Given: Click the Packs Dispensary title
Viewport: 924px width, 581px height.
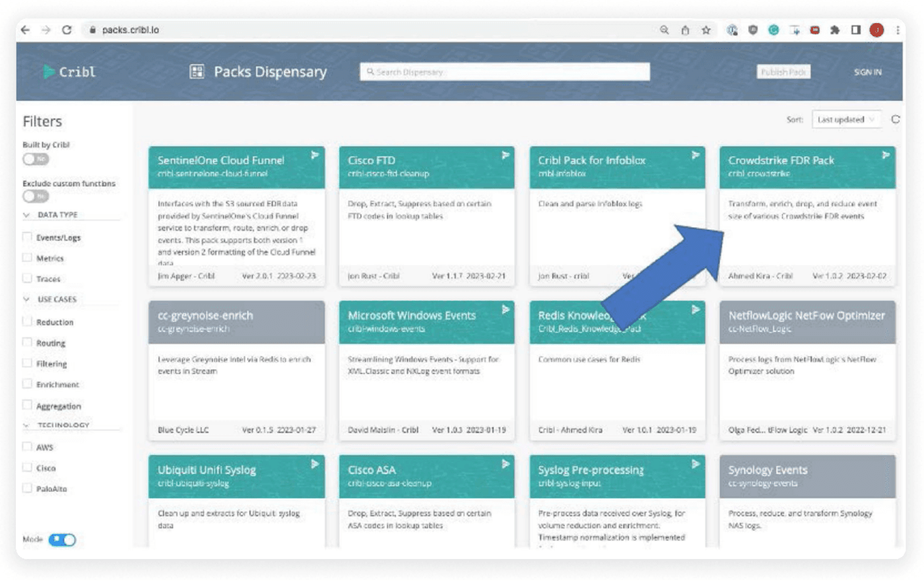Looking at the screenshot, I should pos(270,71).
